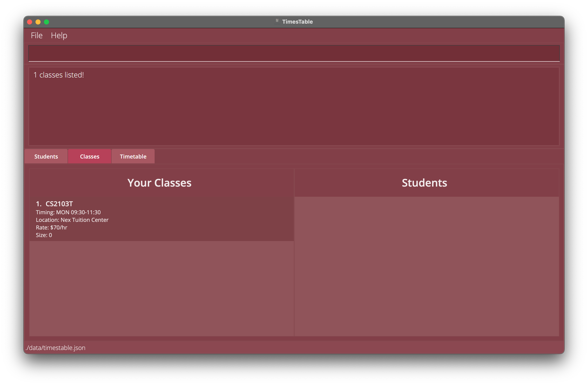Focus the command input box
Viewport: 588px width, 385px height.
click(294, 53)
